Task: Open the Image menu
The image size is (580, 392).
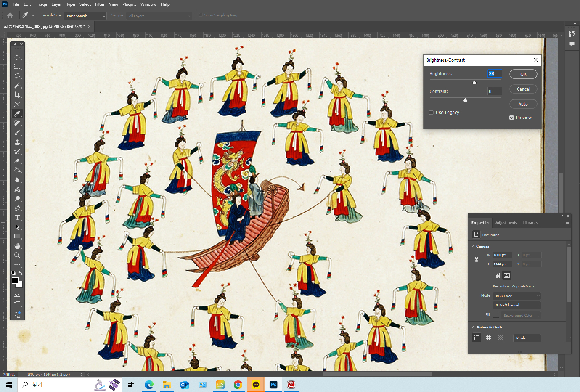Action: pyautogui.click(x=41, y=4)
